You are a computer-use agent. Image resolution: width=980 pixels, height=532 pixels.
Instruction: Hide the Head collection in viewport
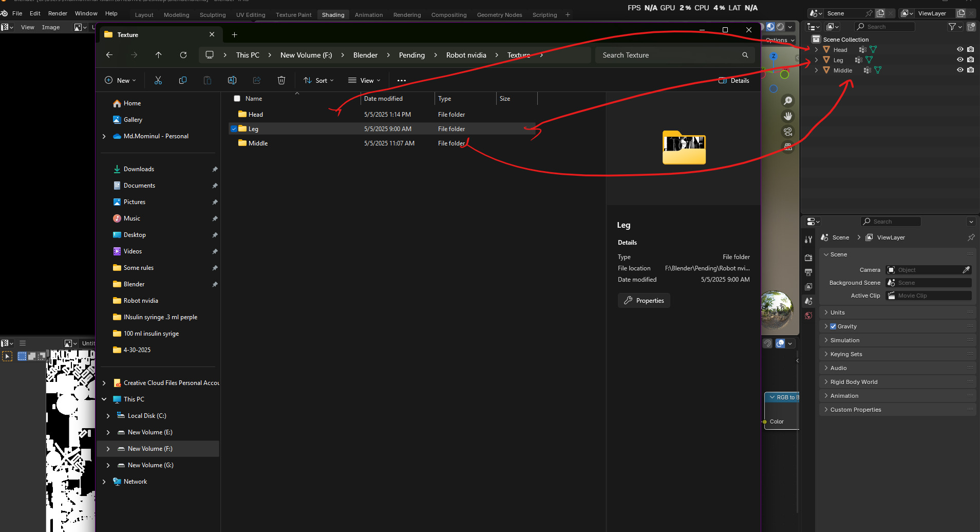coord(960,49)
